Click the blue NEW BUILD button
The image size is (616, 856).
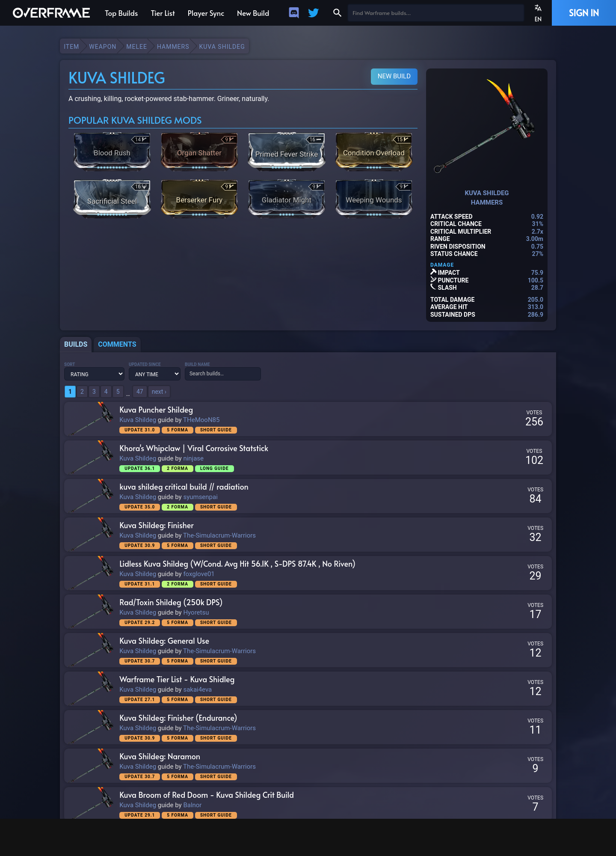click(x=394, y=76)
